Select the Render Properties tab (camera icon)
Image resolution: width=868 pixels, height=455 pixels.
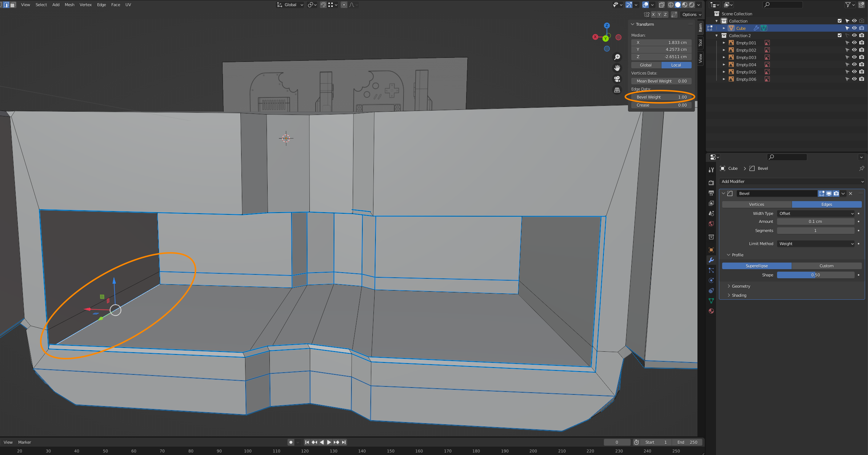tap(711, 183)
